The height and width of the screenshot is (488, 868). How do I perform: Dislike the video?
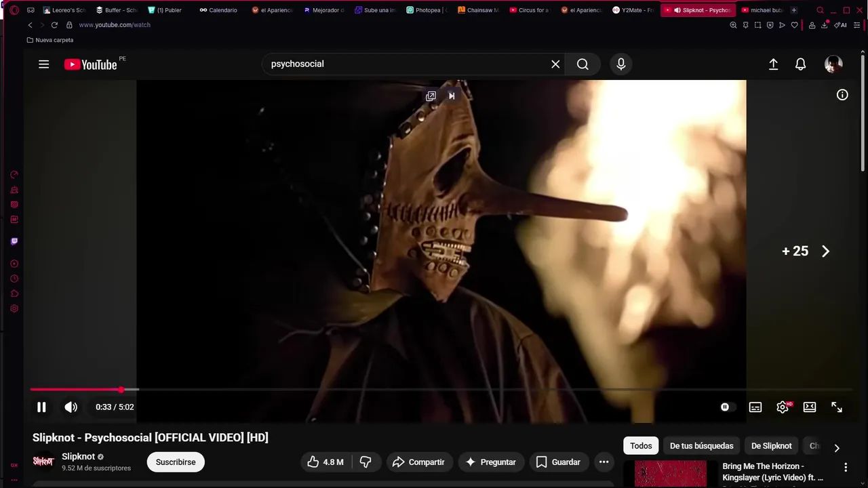(366, 462)
